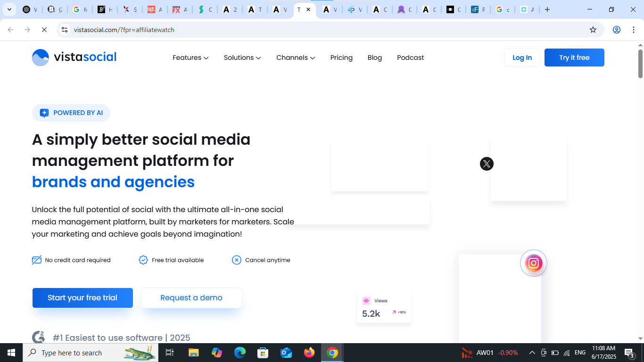Open Firefox from taskbar
Screen dimensions: 644x362
click(309, 353)
